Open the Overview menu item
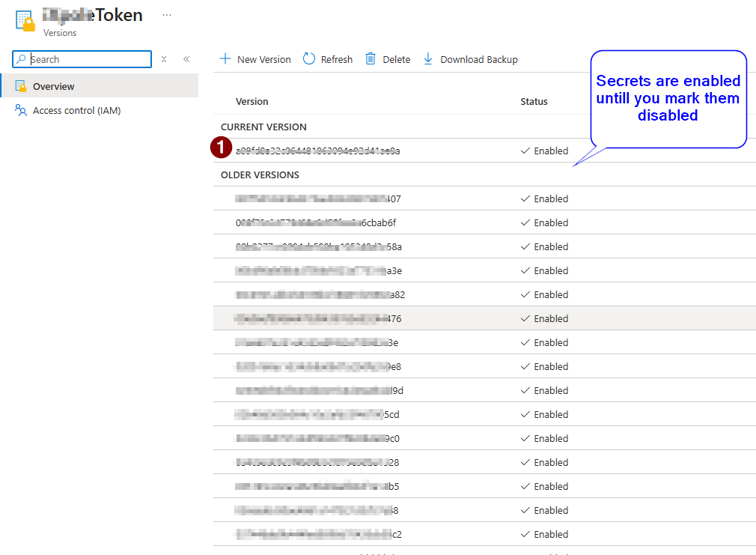This screenshot has height=555, width=756. (53, 86)
